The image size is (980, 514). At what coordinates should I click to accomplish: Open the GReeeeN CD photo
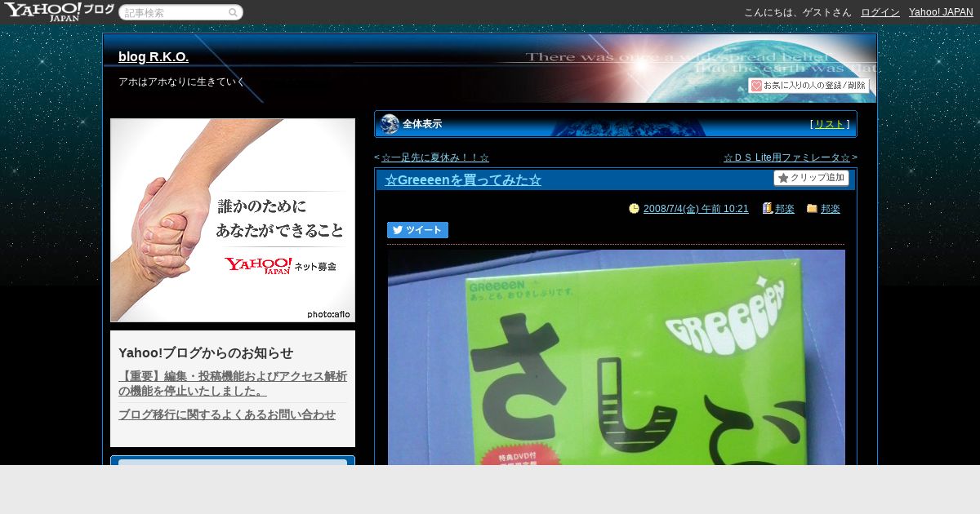click(617, 357)
